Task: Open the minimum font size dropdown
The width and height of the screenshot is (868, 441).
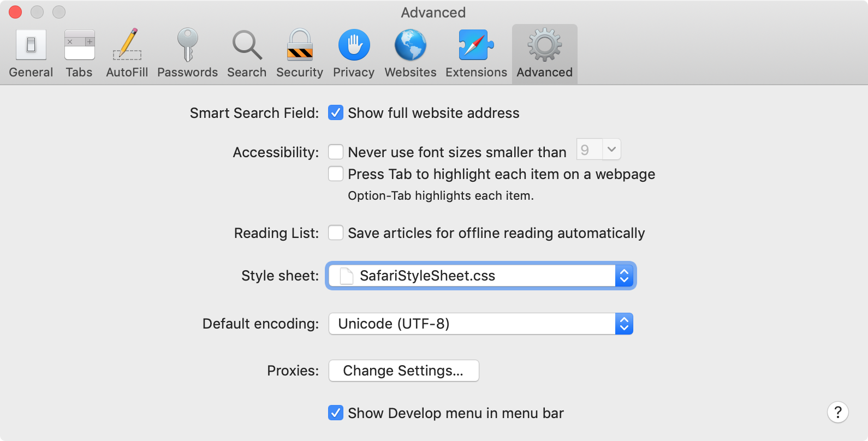Action: (599, 150)
